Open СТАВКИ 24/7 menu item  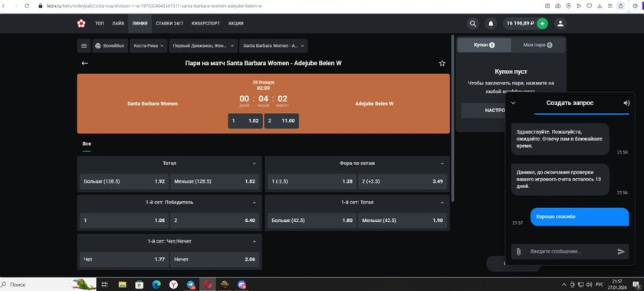(x=169, y=24)
